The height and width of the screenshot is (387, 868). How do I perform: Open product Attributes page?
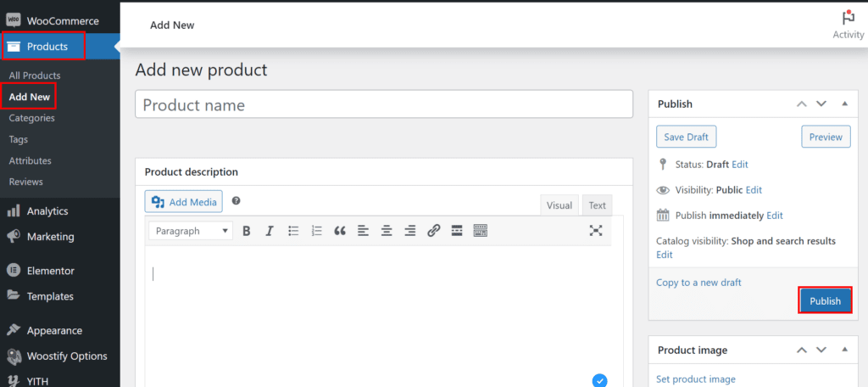pyautogui.click(x=30, y=160)
